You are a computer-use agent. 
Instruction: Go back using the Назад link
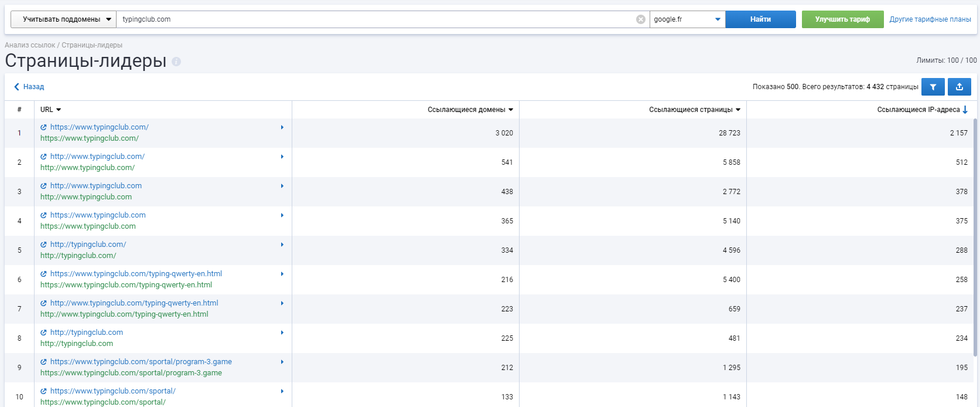click(29, 87)
